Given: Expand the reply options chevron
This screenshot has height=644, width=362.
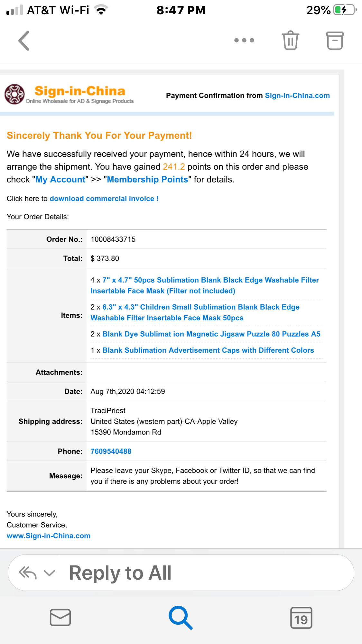Looking at the screenshot, I should [x=49, y=573].
